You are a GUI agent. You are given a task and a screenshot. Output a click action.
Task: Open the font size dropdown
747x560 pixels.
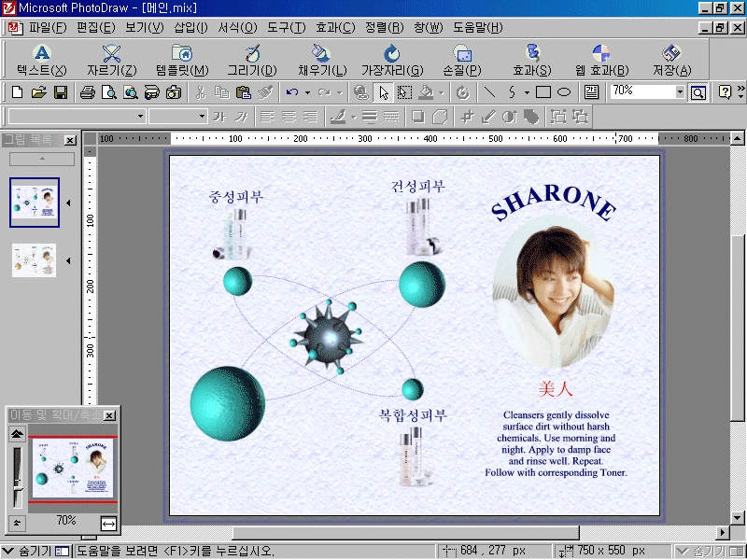[202, 116]
